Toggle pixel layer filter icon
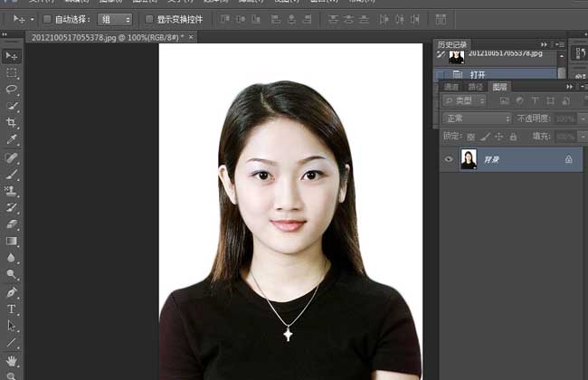Viewport: 588px width, 380px height. click(505, 100)
